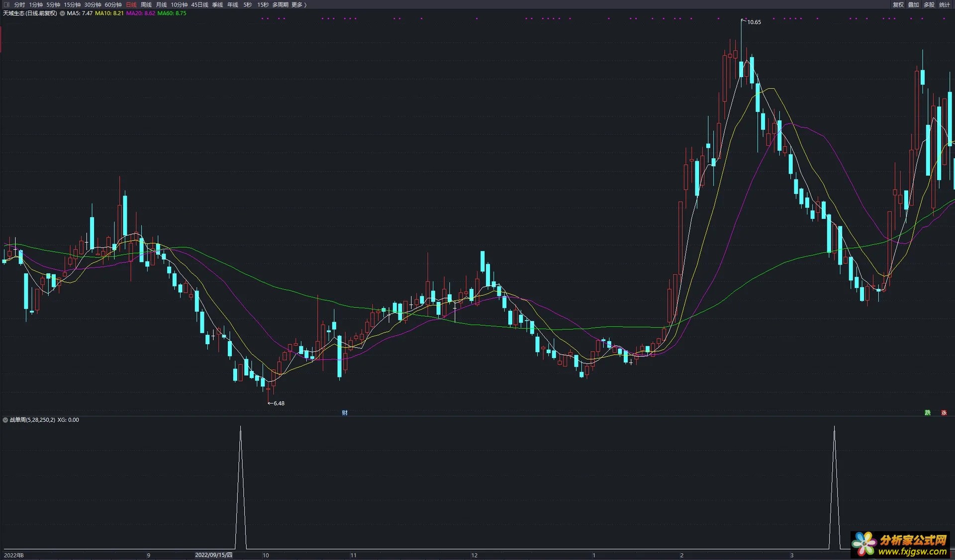This screenshot has width=955, height=560.
Task: Select the 30分钟 period tab
Action: coord(93,4)
